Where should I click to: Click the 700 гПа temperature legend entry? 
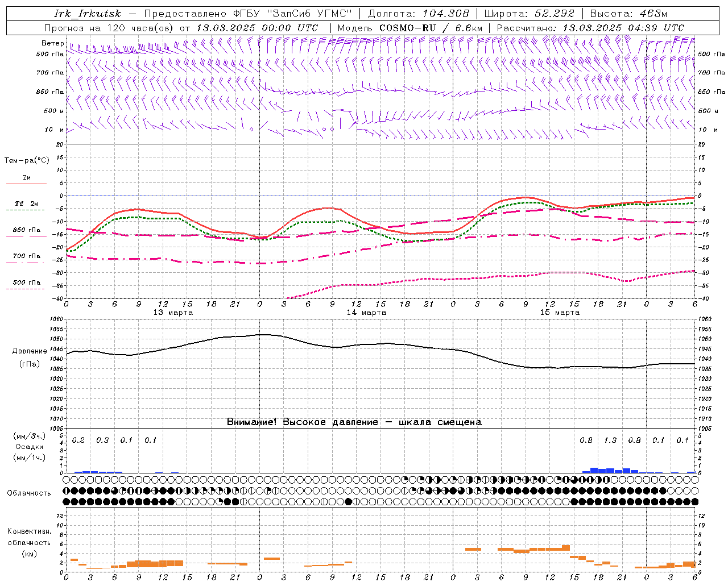click(x=26, y=256)
